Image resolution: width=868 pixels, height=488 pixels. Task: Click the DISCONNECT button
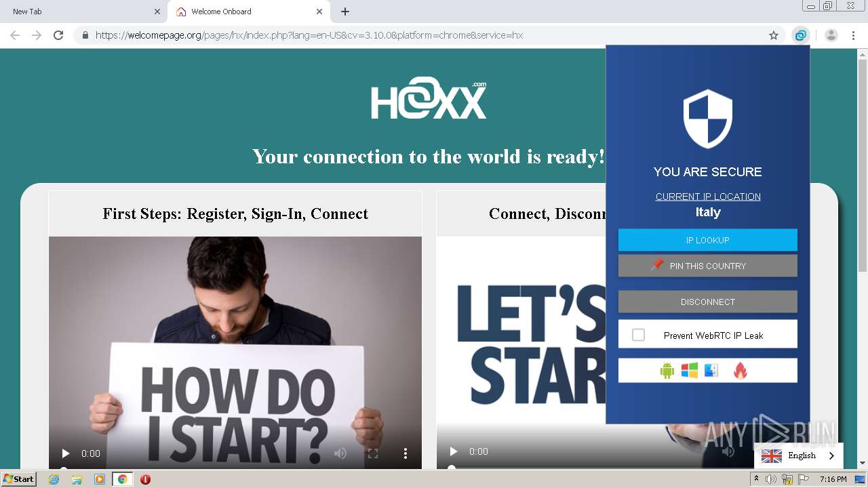[x=708, y=302]
